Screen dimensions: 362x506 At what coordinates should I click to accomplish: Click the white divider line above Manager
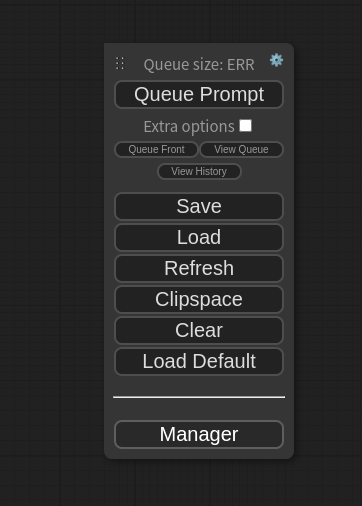[199, 397]
